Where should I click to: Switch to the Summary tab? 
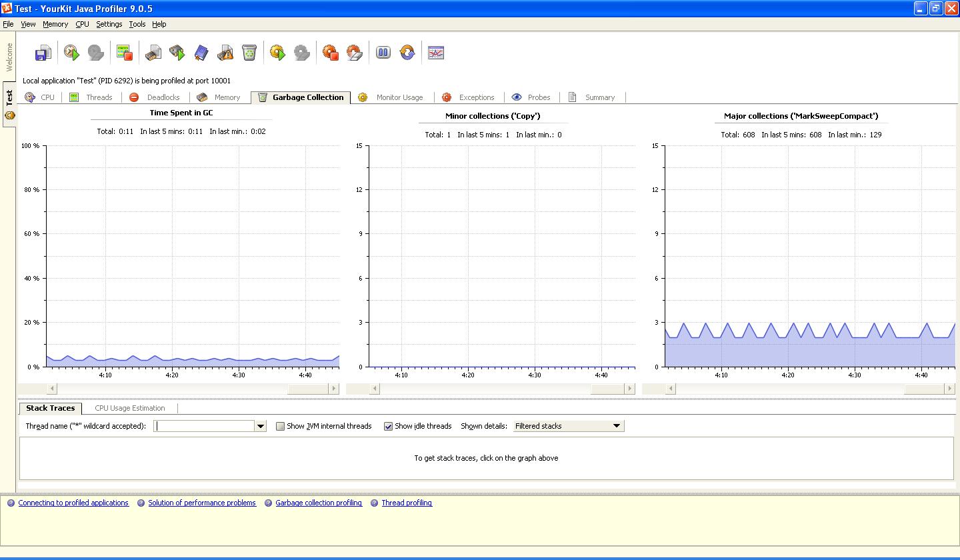(x=592, y=97)
